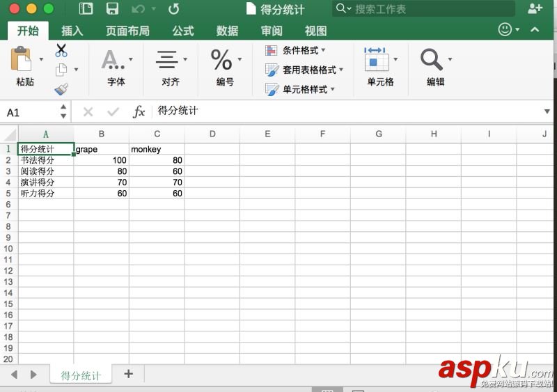Click the Undo arrow icon
The width and height of the screenshot is (557, 392).
138,9
